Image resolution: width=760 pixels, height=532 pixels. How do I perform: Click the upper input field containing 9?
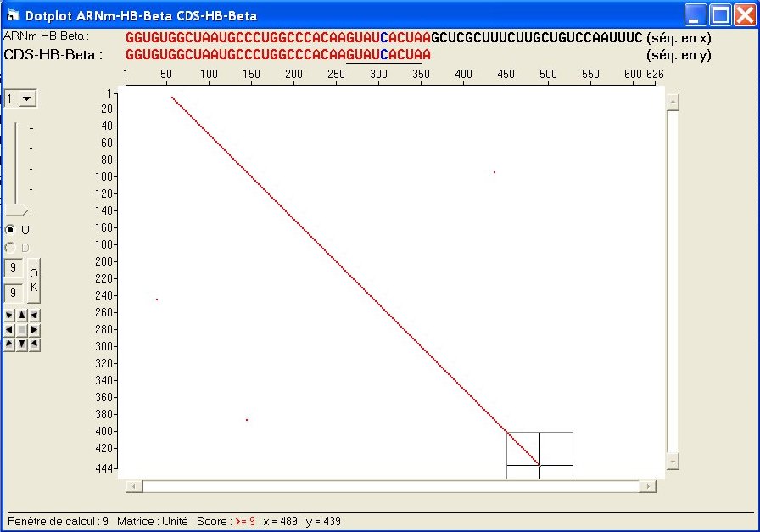14,267
